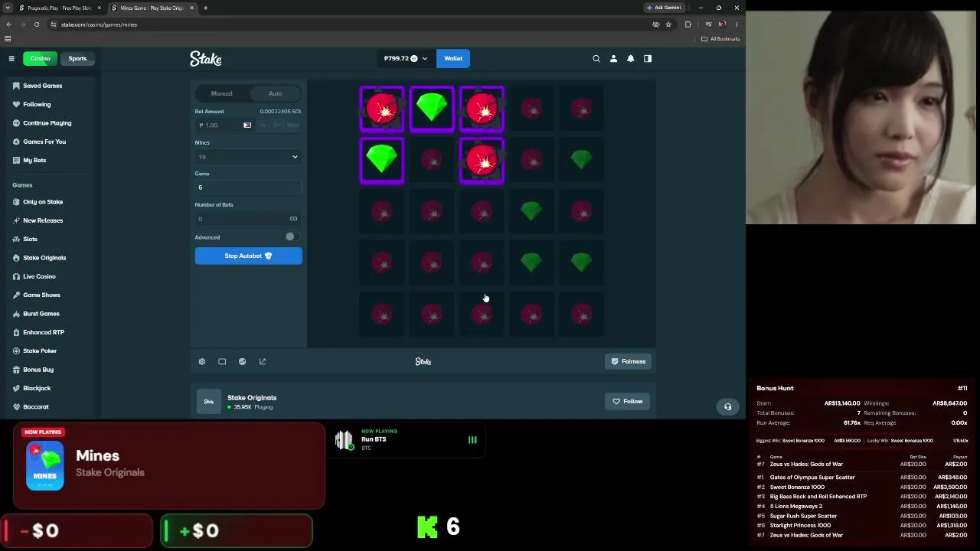Click the My Bets sidebar icon

[x=16, y=160]
